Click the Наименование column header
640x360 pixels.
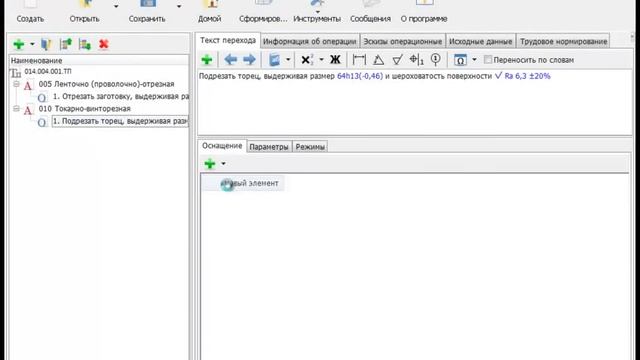pyautogui.click(x=99, y=60)
